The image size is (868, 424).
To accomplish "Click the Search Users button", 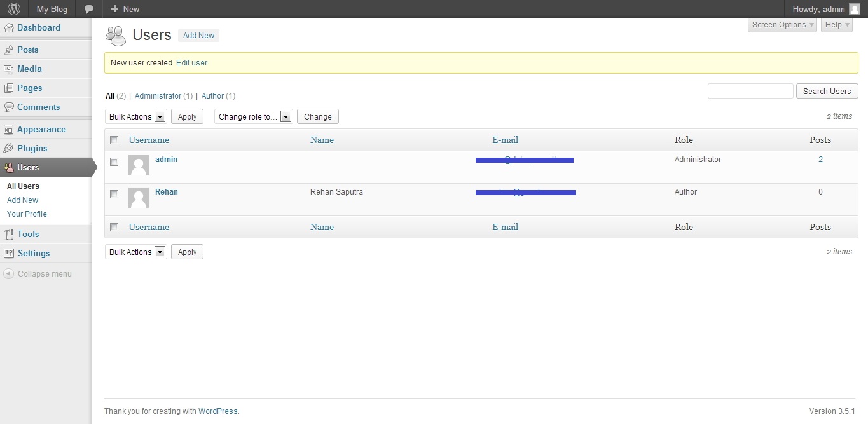I will (827, 91).
